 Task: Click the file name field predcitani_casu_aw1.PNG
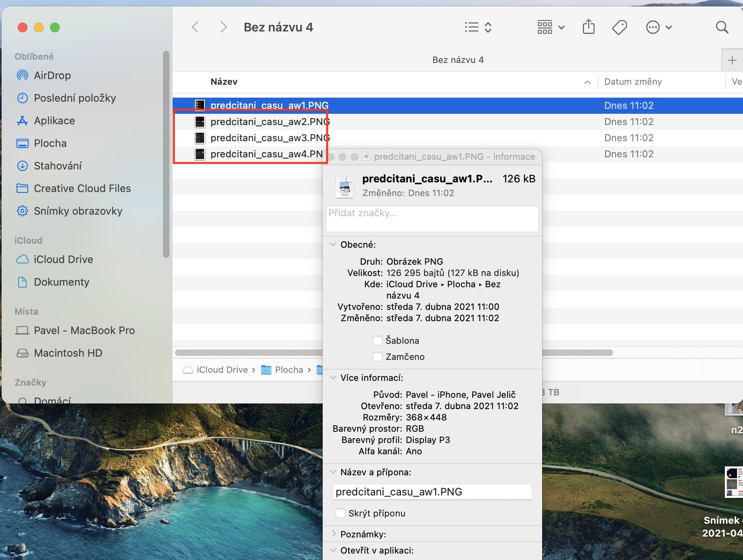coord(432,492)
